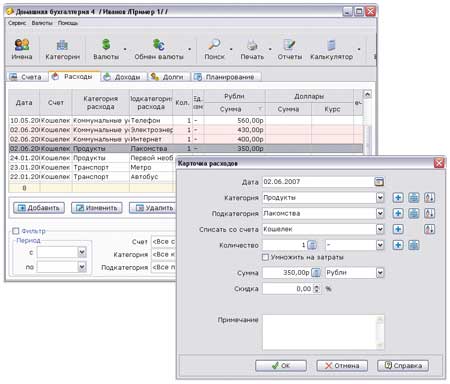Open the Сервис menu
The height and width of the screenshot is (384, 450).
pyautogui.click(x=17, y=23)
